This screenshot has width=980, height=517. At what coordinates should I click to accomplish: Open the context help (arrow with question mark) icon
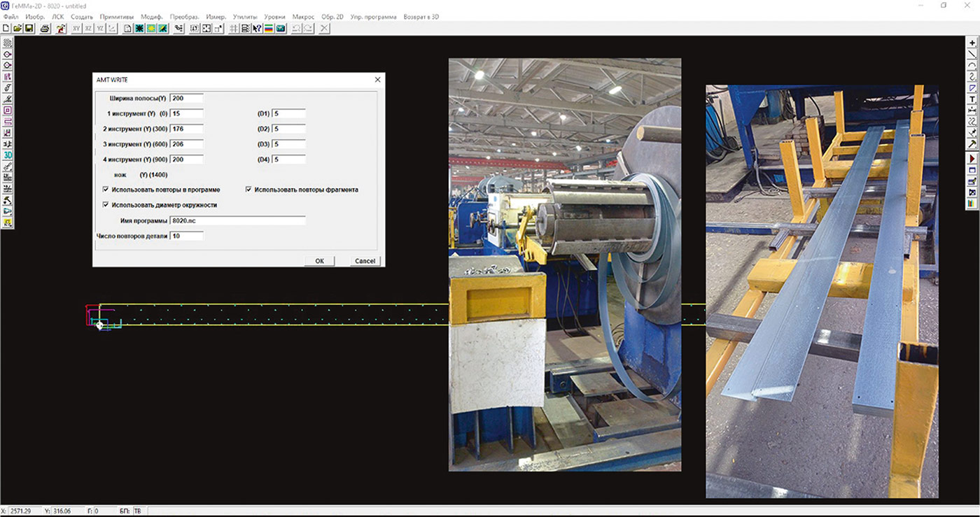257,29
